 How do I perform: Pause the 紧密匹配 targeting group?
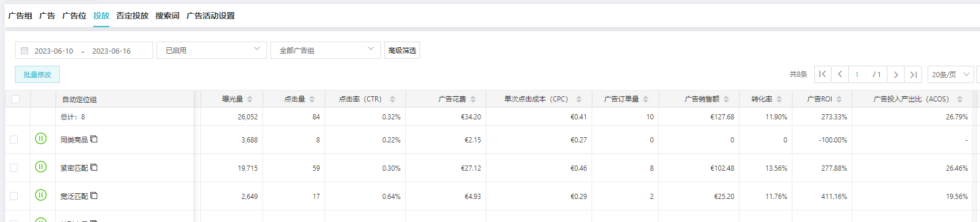point(41,167)
